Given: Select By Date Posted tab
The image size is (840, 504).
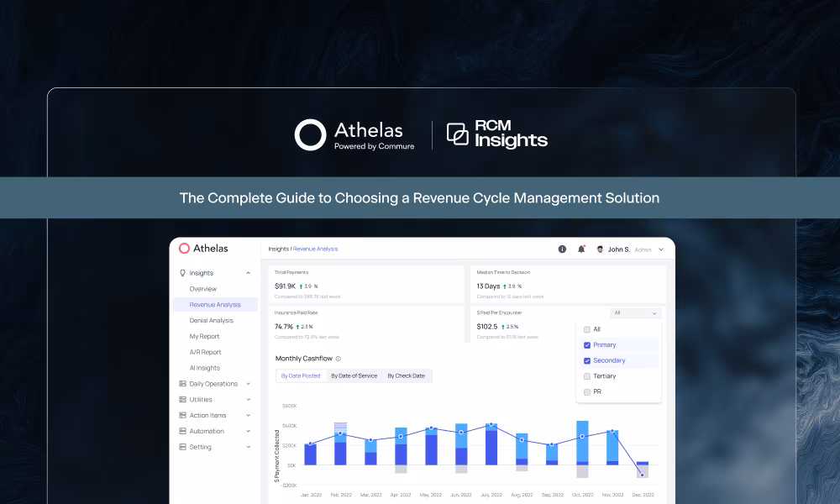Looking at the screenshot, I should coord(301,376).
